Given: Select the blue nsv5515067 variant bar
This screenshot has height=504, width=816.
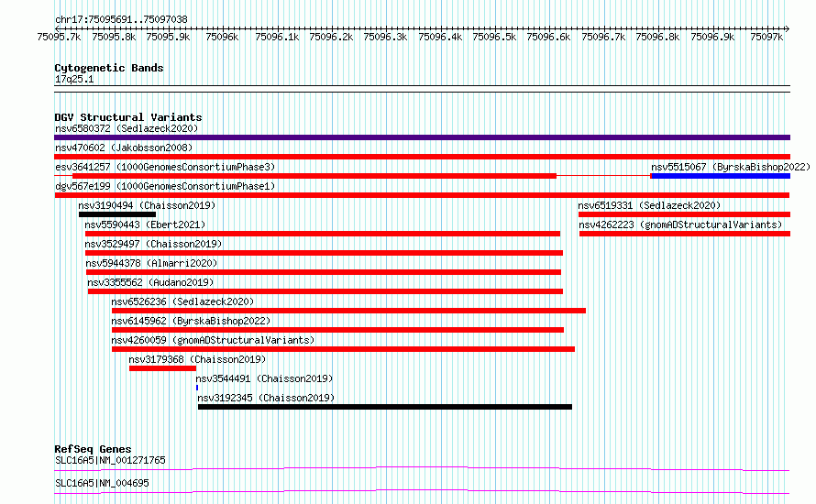Looking at the screenshot, I should tap(721, 176).
